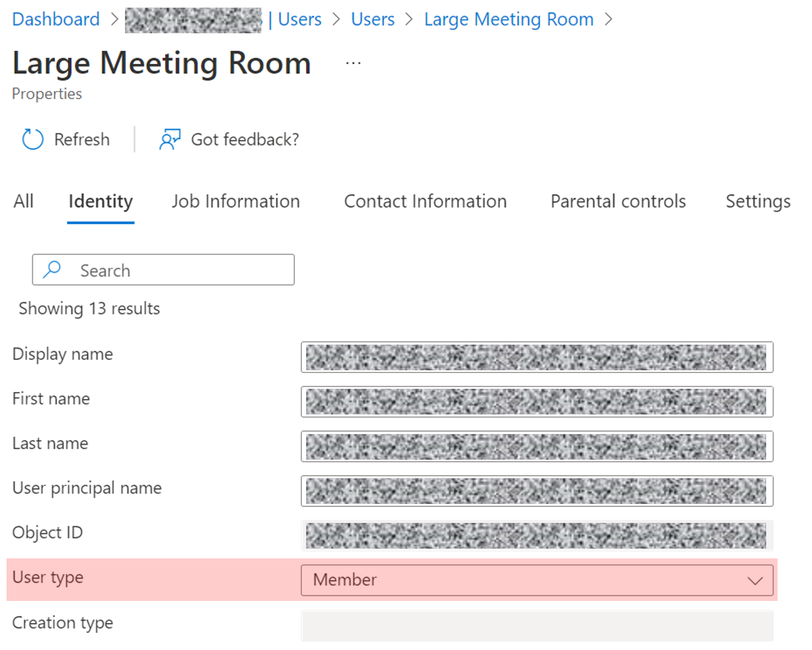Click the Large Meeting Room page title
The width and height of the screenshot is (812, 650).
[x=162, y=63]
